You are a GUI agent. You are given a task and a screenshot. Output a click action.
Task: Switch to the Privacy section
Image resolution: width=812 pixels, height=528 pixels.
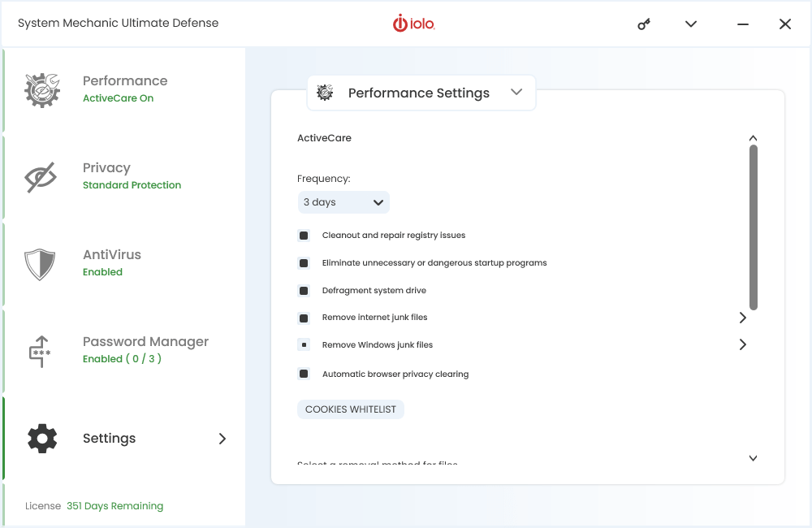106,167
